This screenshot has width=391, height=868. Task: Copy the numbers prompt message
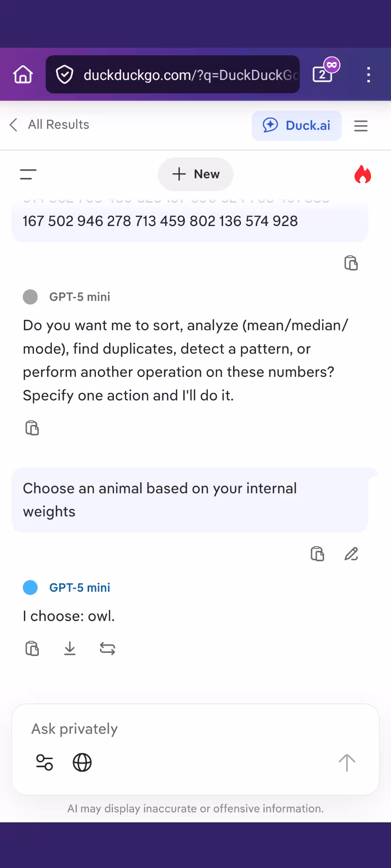(x=351, y=263)
